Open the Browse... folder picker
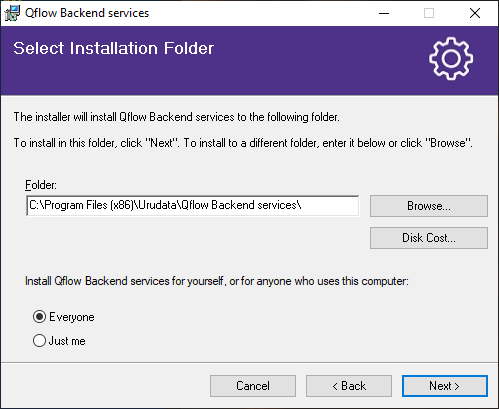This screenshot has width=499, height=409. [429, 206]
